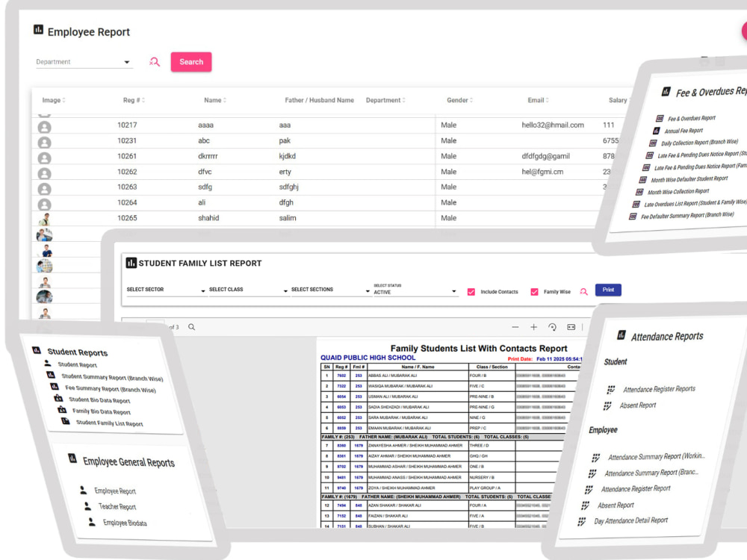
Task: Rotate the PDF page with rotate icon
Action: (x=552, y=327)
